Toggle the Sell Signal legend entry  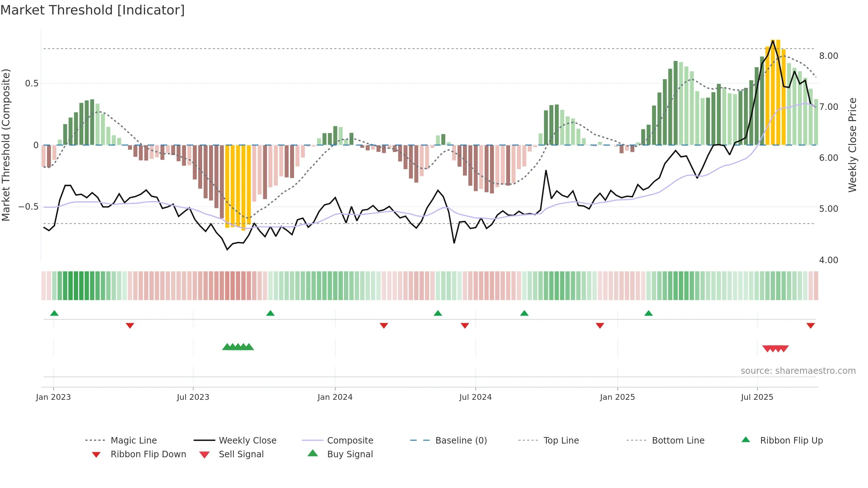(x=231, y=454)
